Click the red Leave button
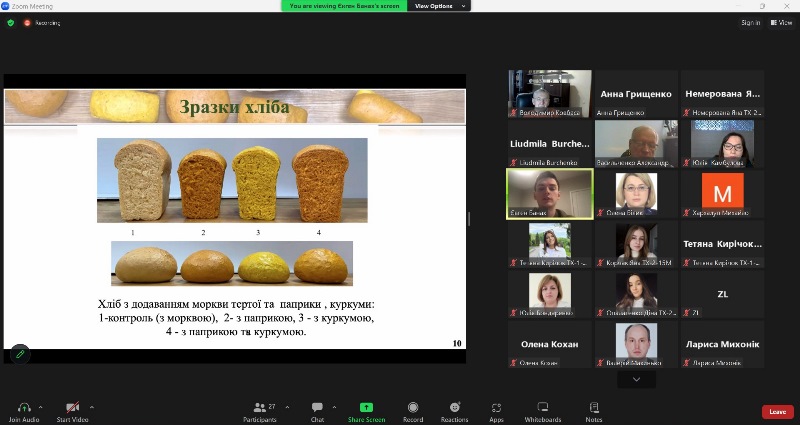 (778, 412)
